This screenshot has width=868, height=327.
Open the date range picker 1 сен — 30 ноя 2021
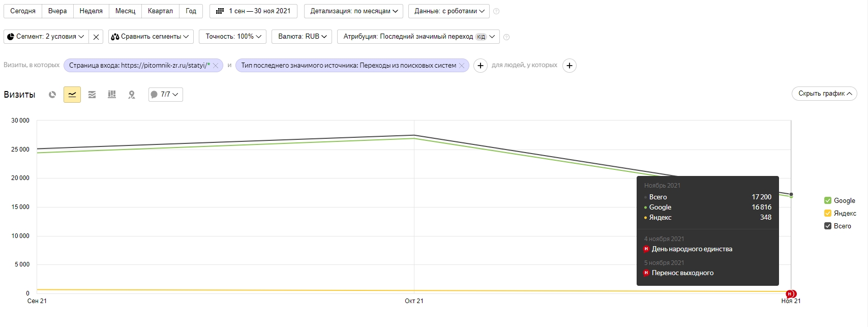click(254, 11)
